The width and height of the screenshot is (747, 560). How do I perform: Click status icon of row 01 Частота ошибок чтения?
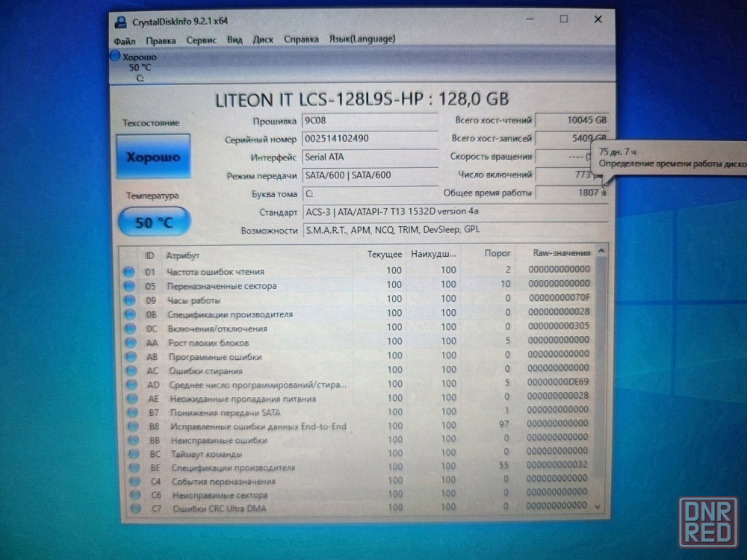128,272
